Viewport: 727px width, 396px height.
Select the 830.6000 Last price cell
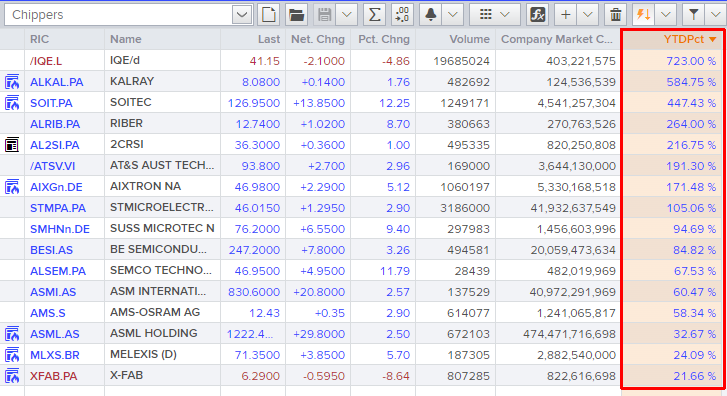click(253, 292)
